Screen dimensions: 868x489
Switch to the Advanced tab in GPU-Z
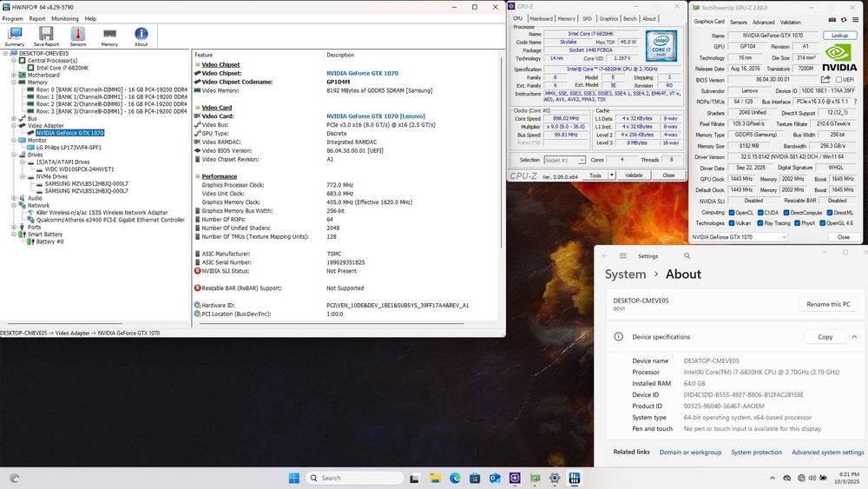[763, 23]
